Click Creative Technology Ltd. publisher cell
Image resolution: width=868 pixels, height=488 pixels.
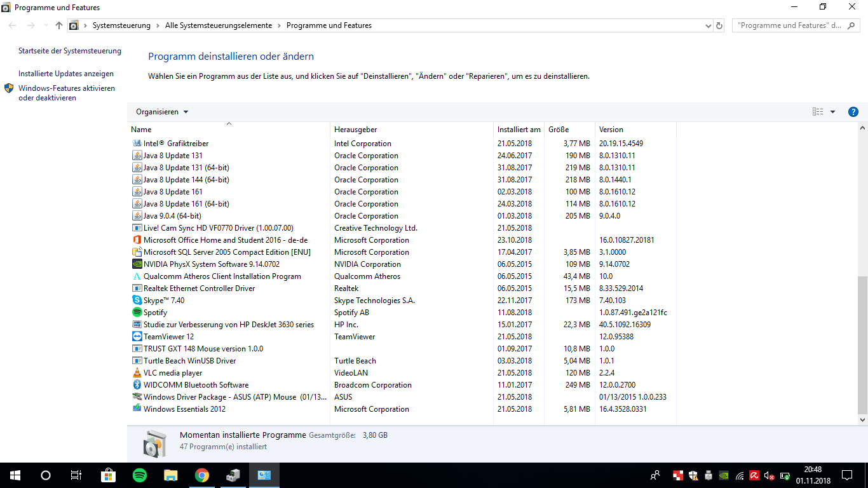pos(376,228)
